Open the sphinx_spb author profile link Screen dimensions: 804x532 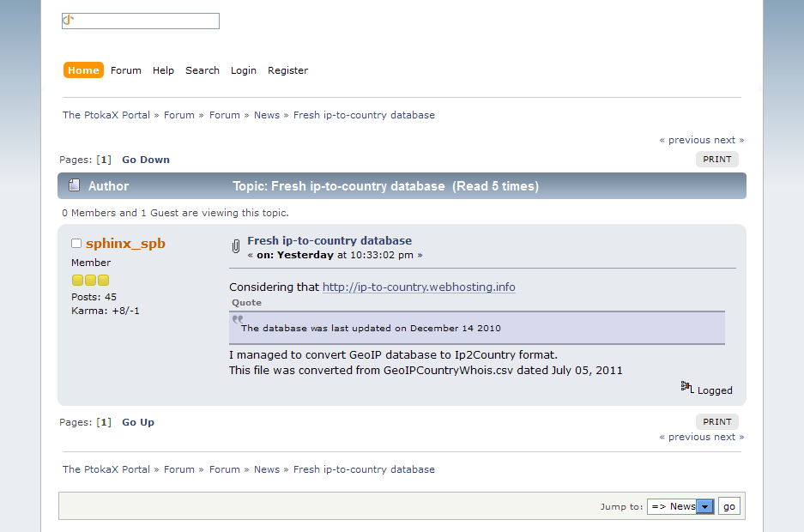[x=125, y=244]
